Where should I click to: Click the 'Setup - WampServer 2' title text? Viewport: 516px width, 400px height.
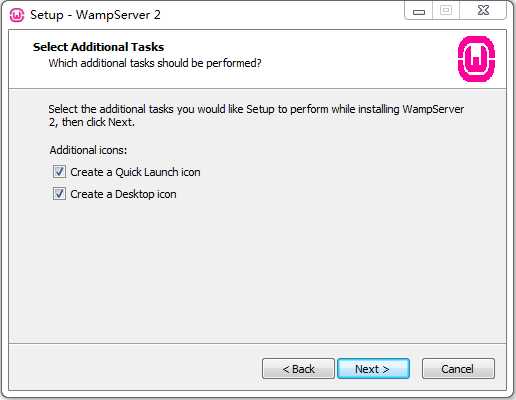95,15
